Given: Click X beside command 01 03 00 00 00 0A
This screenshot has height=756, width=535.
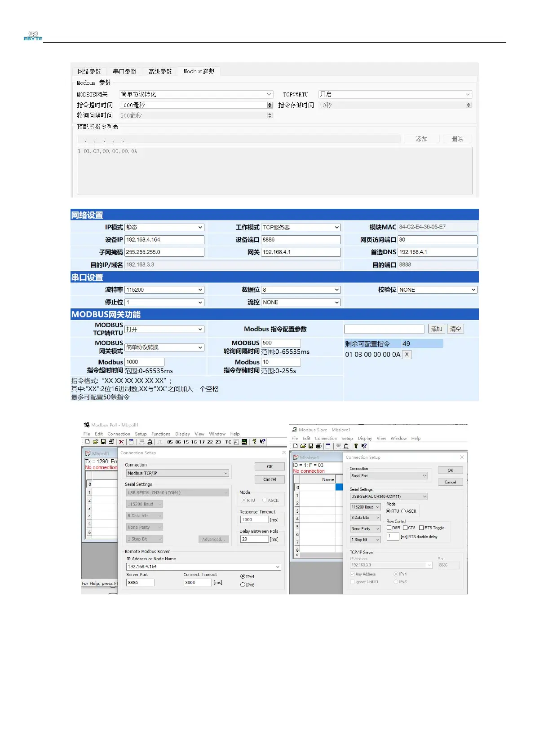Looking at the screenshot, I should (x=407, y=354).
